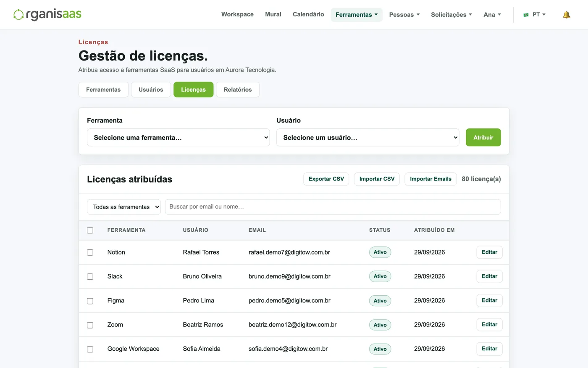Viewport: 588px width, 368px height.
Task: Click the Brazil flag language icon
Action: [x=526, y=15]
